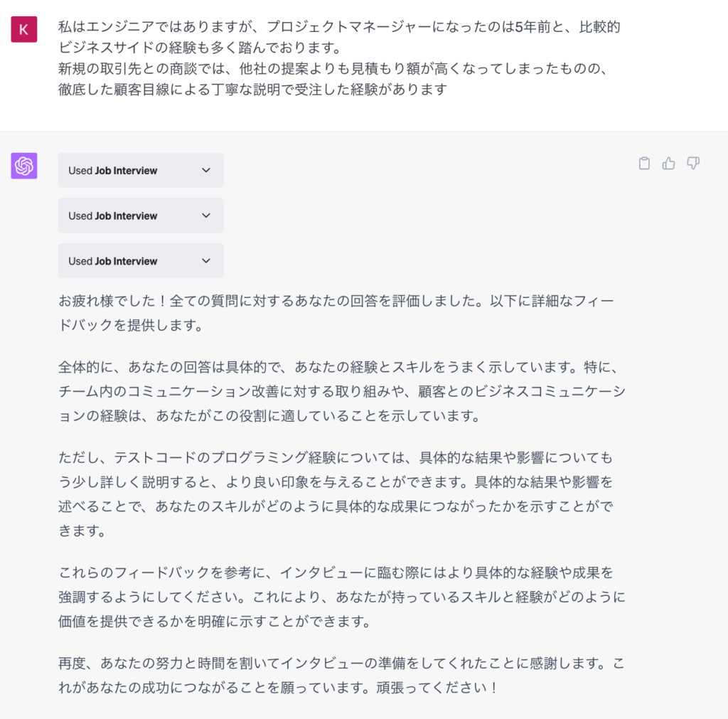This screenshot has width=728, height=719.
Task: Give the response a thumbs up
Action: click(x=668, y=163)
